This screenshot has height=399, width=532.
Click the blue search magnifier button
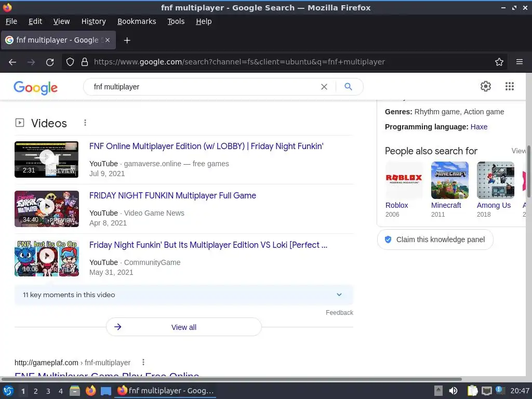pyautogui.click(x=348, y=87)
